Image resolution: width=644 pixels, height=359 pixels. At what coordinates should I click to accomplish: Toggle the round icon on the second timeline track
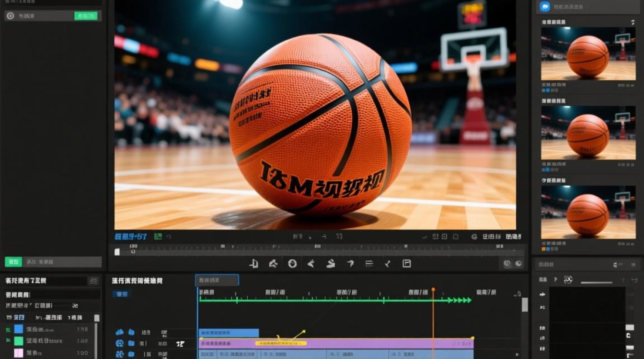120,343
